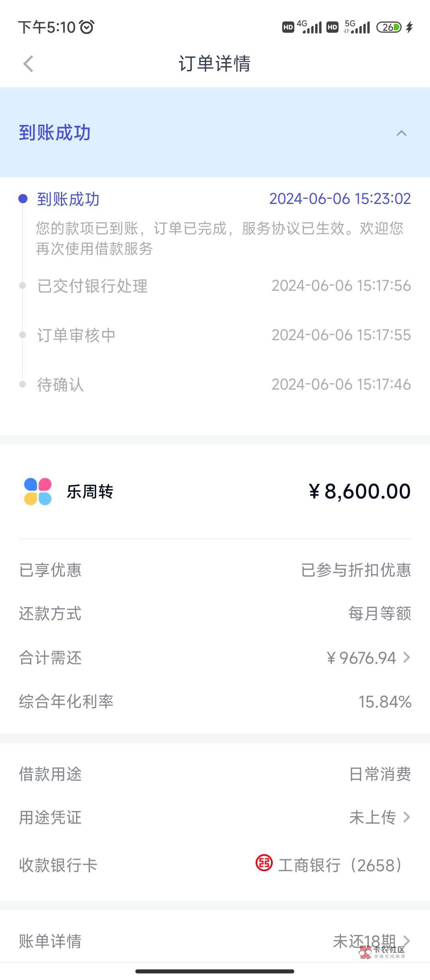Click the 乐周转 colorful logo icon
The image size is (430, 980).
coord(38,492)
